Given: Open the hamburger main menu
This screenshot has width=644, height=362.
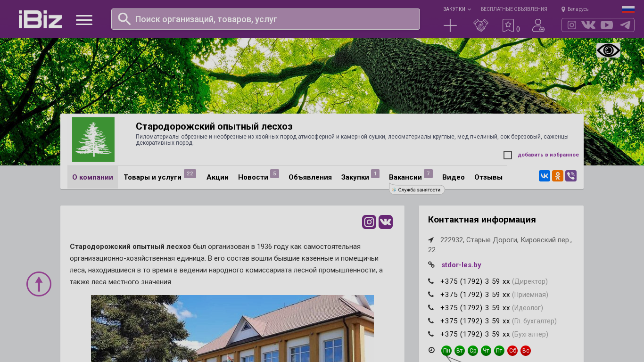Looking at the screenshot, I should (84, 20).
